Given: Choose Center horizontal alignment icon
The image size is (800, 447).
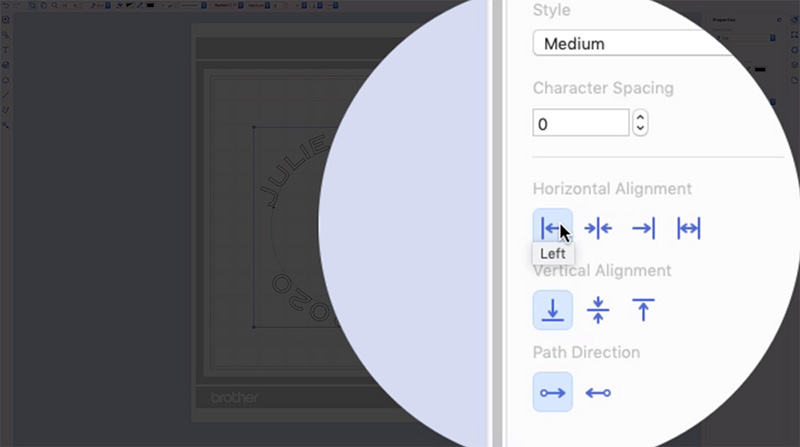Looking at the screenshot, I should coord(598,228).
